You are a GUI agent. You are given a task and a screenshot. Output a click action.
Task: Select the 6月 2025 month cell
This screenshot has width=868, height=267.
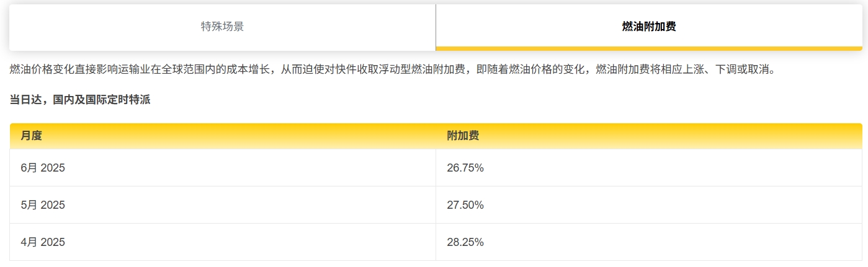[223, 168]
